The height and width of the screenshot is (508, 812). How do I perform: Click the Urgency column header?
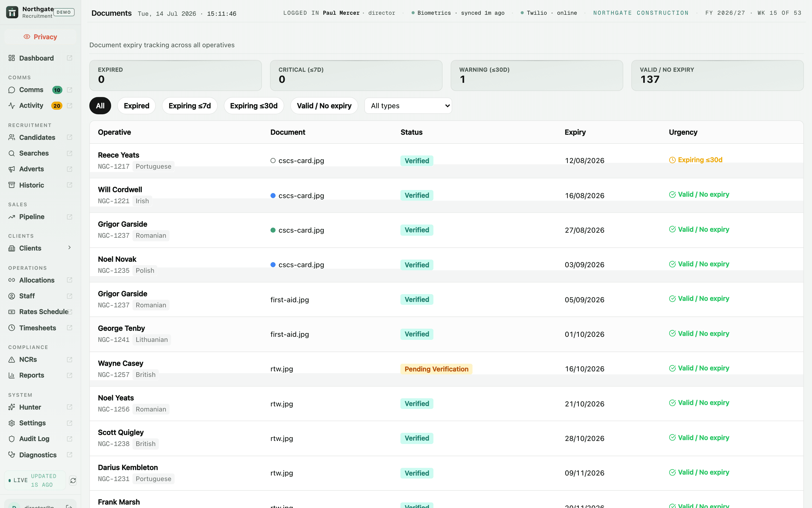683,132
